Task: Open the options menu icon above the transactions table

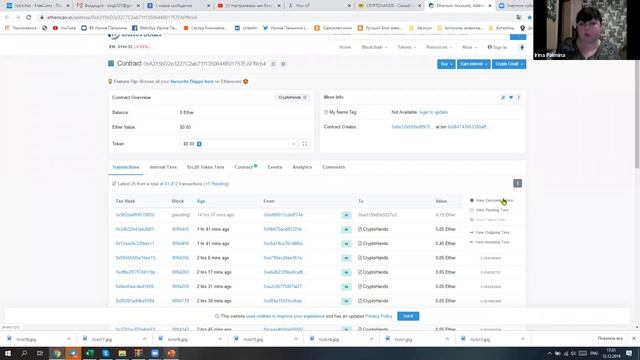Action: [517, 184]
